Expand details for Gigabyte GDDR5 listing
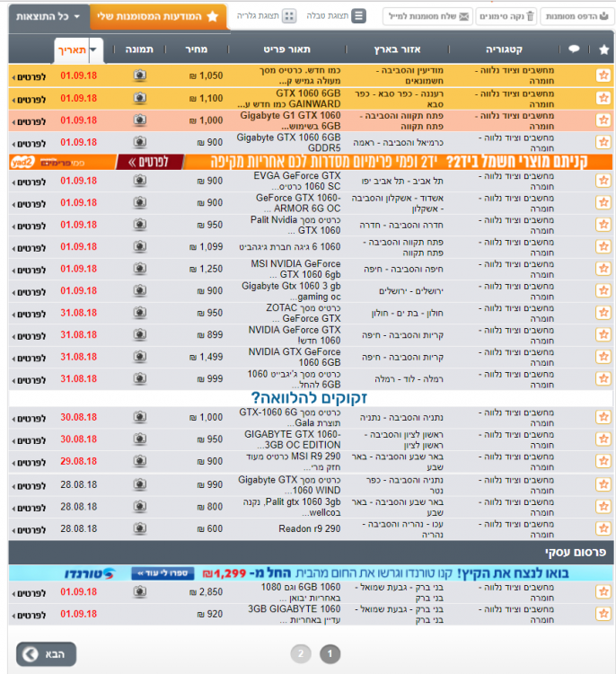Image resolution: width=616 pixels, height=674 pixels. 29,144
